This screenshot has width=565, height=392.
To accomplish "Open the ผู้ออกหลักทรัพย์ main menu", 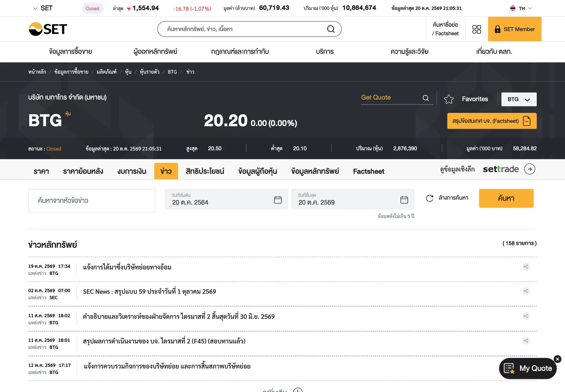I will tap(155, 52).
